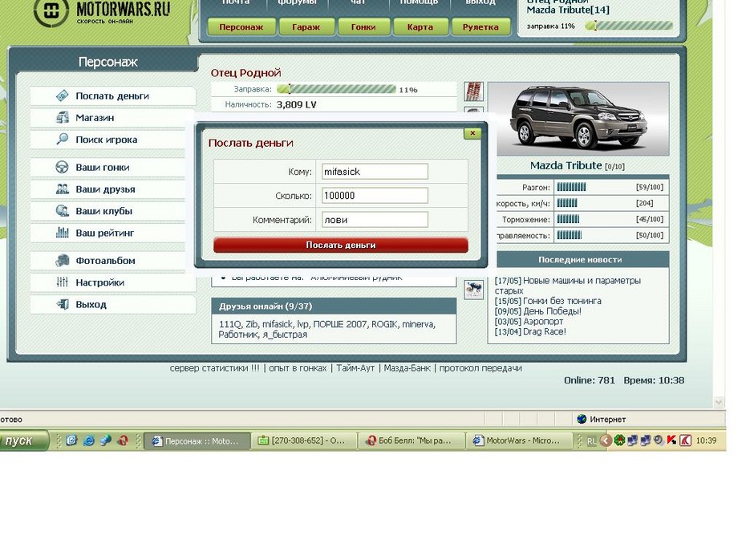Click the people icon beside Ваши друзья
Screen dimensions: 746x560
tap(63, 189)
